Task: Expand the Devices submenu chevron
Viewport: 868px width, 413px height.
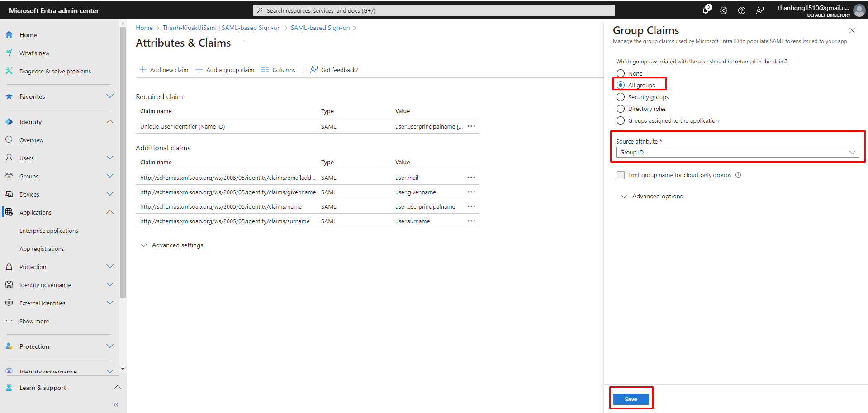Action: [110, 194]
